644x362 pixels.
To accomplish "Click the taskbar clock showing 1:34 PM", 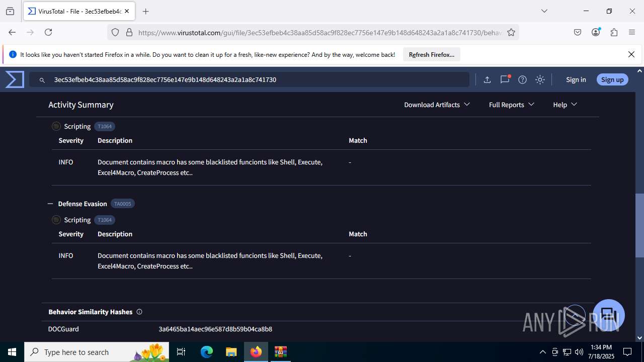I will click(602, 352).
